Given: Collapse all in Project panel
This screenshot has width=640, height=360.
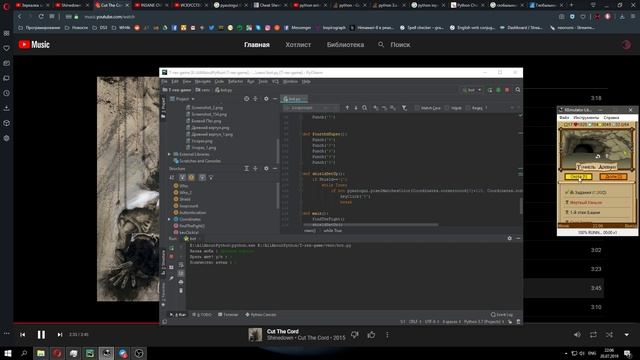Looking at the screenshot, I should click(x=256, y=99).
